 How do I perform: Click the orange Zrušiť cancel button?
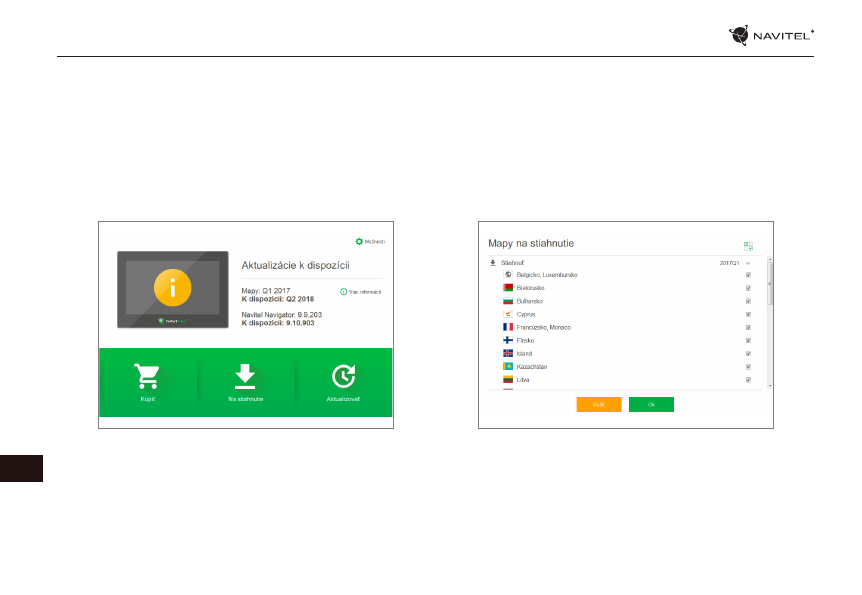click(599, 404)
